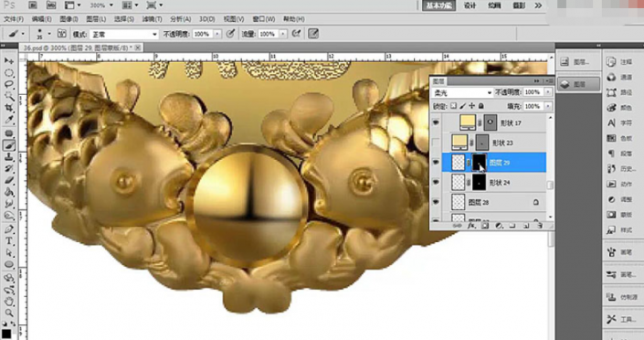Select the Eyedropper tool
Screen dimensions: 644x340
tap(8, 120)
